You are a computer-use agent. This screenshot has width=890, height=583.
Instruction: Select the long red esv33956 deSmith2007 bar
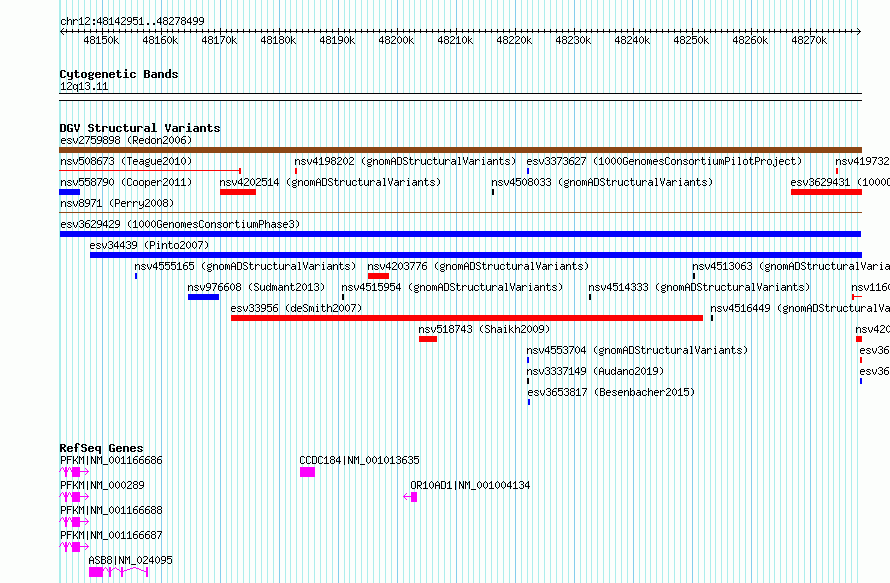467,318
